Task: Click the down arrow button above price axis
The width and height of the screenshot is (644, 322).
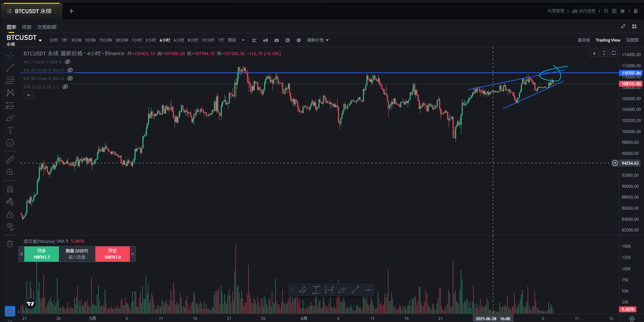Action: (594, 53)
